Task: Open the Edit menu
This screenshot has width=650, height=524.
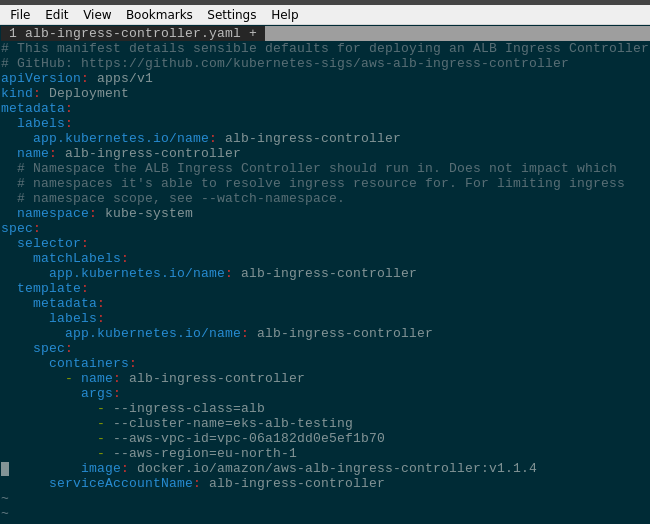Action: coord(56,15)
